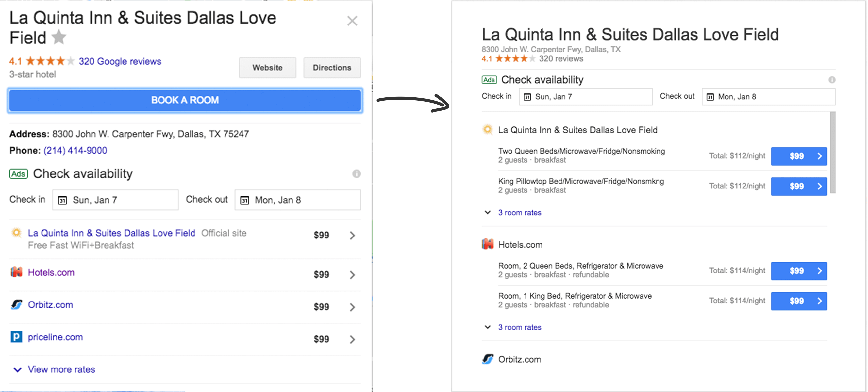Click priceline logo icon
868x392 pixels.
point(16,337)
